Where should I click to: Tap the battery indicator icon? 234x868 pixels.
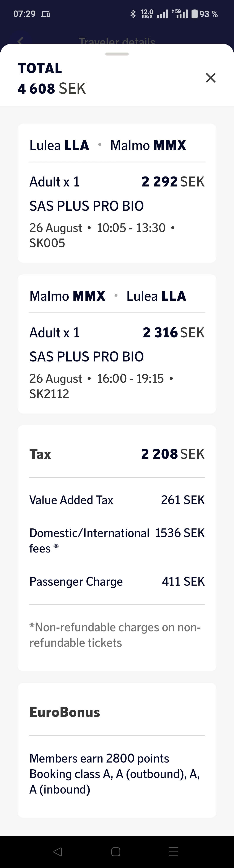coord(195,14)
